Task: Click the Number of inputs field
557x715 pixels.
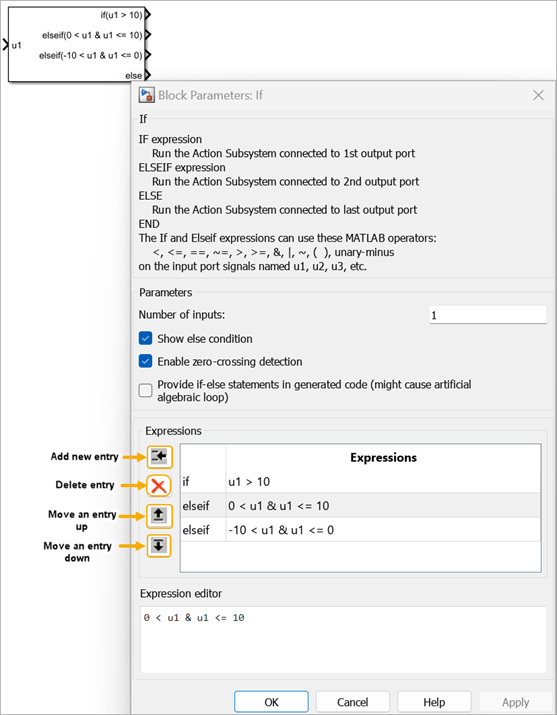Action: pos(488,315)
